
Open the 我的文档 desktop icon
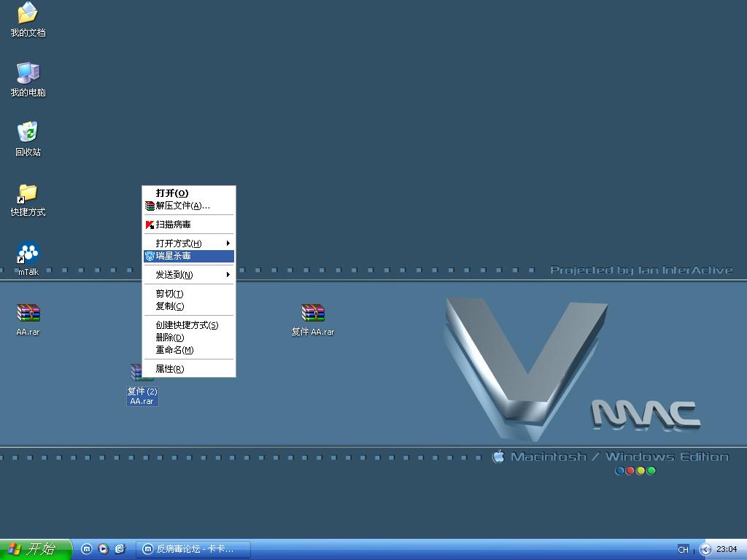coord(28,19)
